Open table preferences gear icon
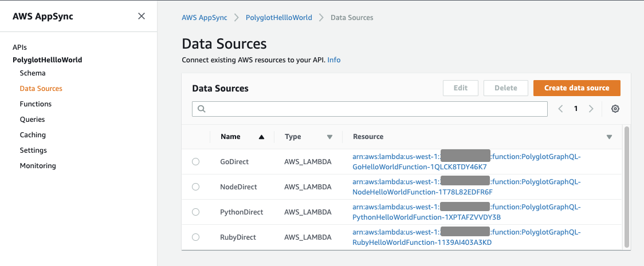Viewport: 644px width, 266px height. point(615,109)
